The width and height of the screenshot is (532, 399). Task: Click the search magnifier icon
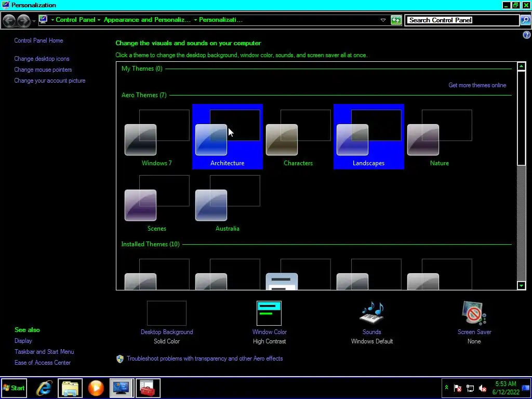point(525,20)
